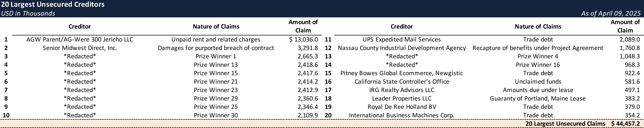644x128 pixels.
Task: Click the "USD in Thousands" subtitle
Action: [x=28, y=13]
